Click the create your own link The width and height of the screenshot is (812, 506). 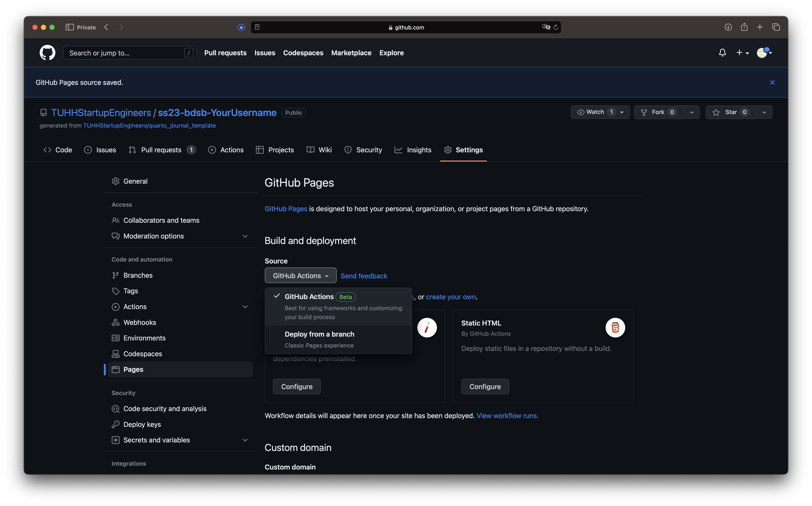(451, 297)
